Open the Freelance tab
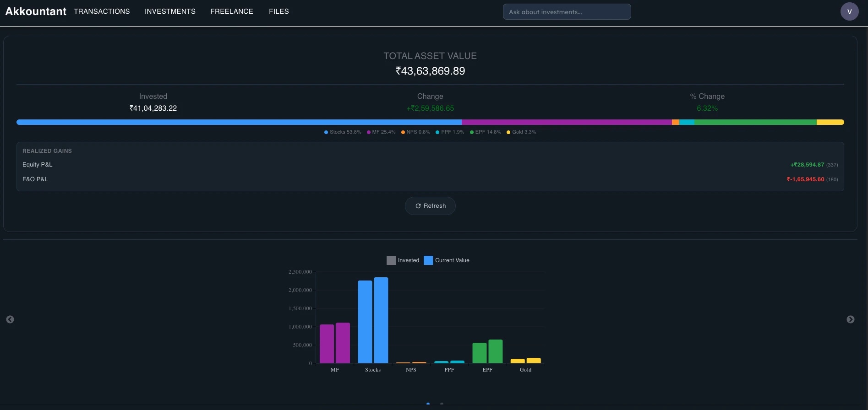The height and width of the screenshot is (410, 868). 232,11
